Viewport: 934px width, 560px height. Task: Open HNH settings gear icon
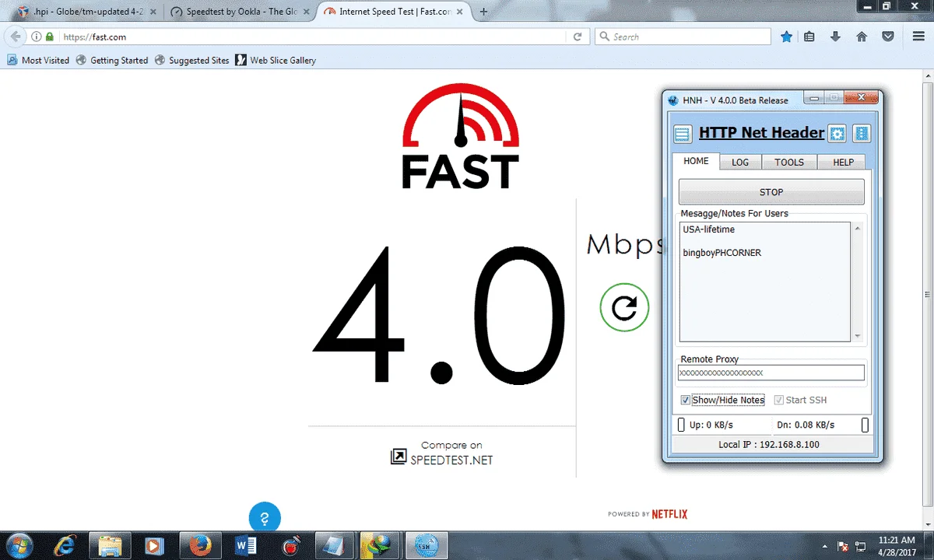[837, 134]
